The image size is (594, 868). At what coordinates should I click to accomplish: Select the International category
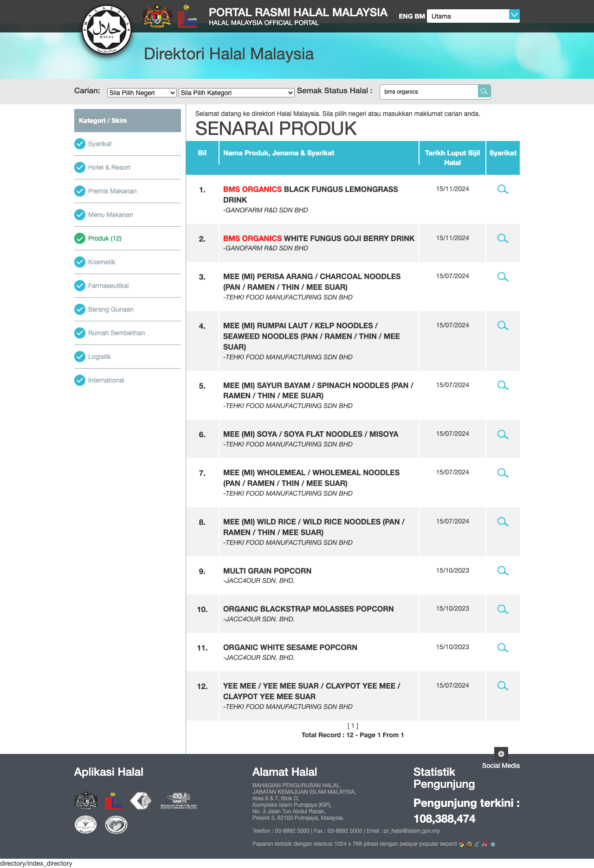pos(106,380)
